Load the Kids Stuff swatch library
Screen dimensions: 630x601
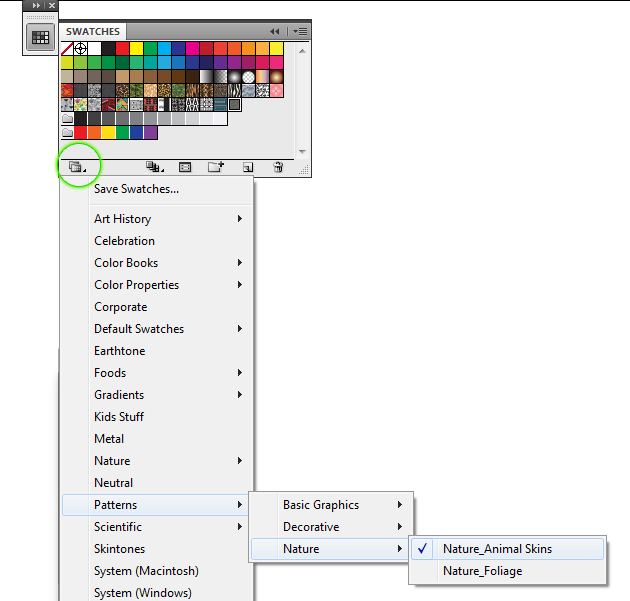(x=158, y=417)
